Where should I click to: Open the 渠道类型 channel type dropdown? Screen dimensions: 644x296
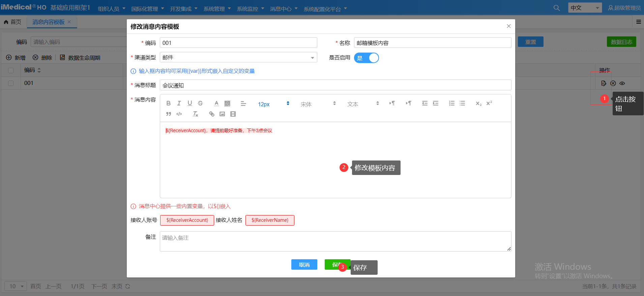click(x=238, y=58)
